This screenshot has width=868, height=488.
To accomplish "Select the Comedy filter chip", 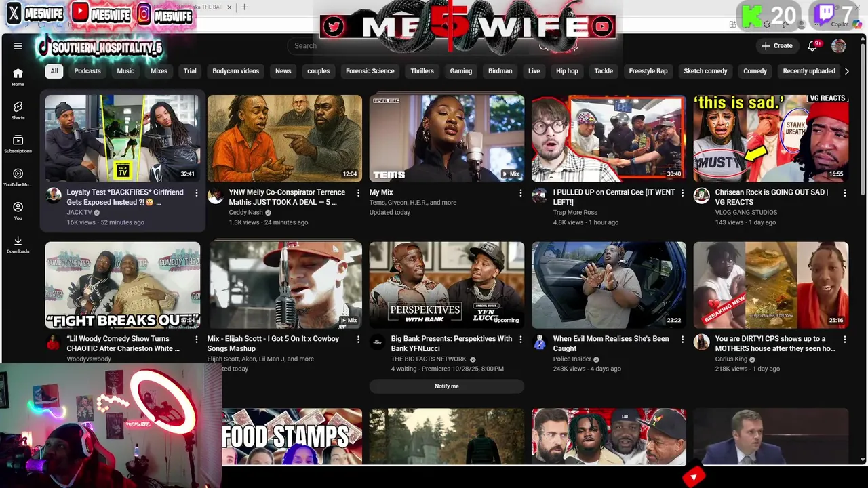I will click(755, 71).
